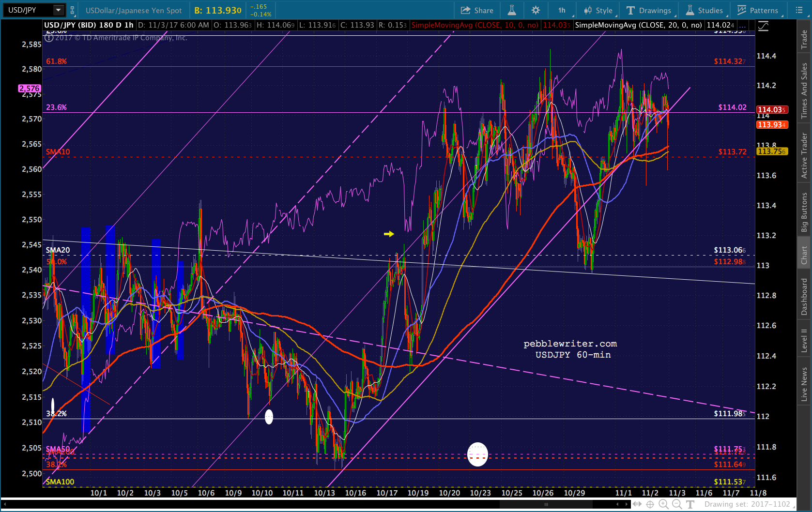Click the symbol link clipboard icon
This screenshot has width=812, height=512.
pyautogui.click(x=73, y=10)
